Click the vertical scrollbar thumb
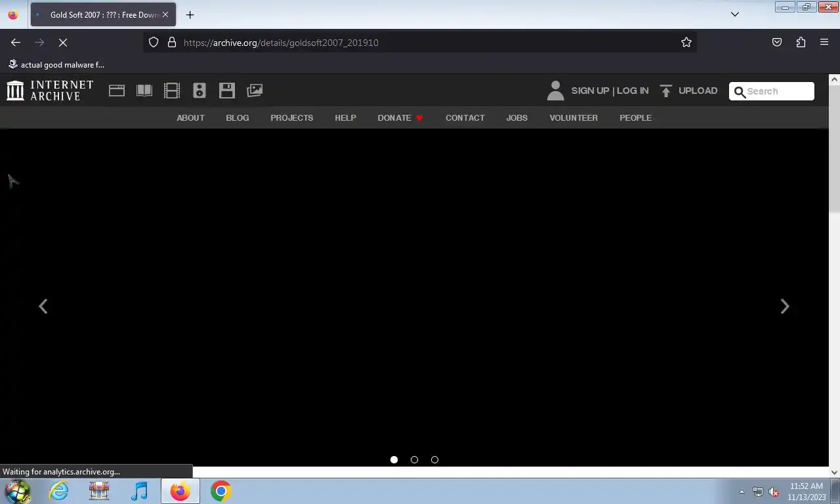840x504 pixels. point(834,148)
